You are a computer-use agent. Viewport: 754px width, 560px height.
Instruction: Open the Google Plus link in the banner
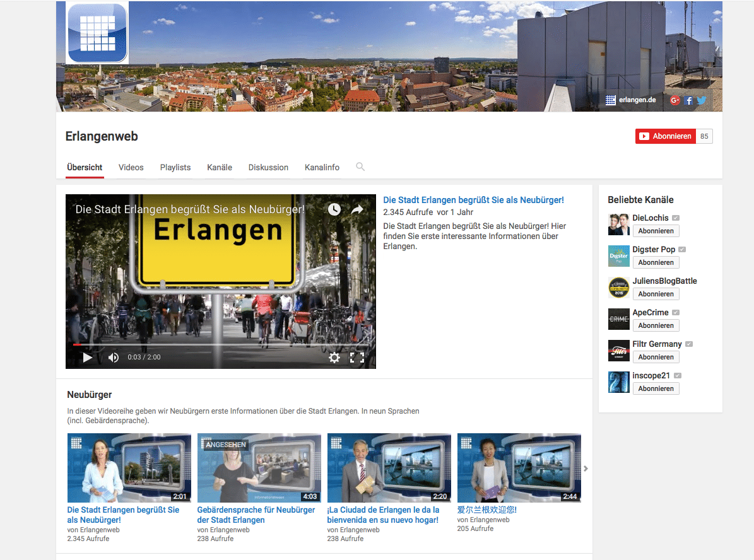(674, 100)
